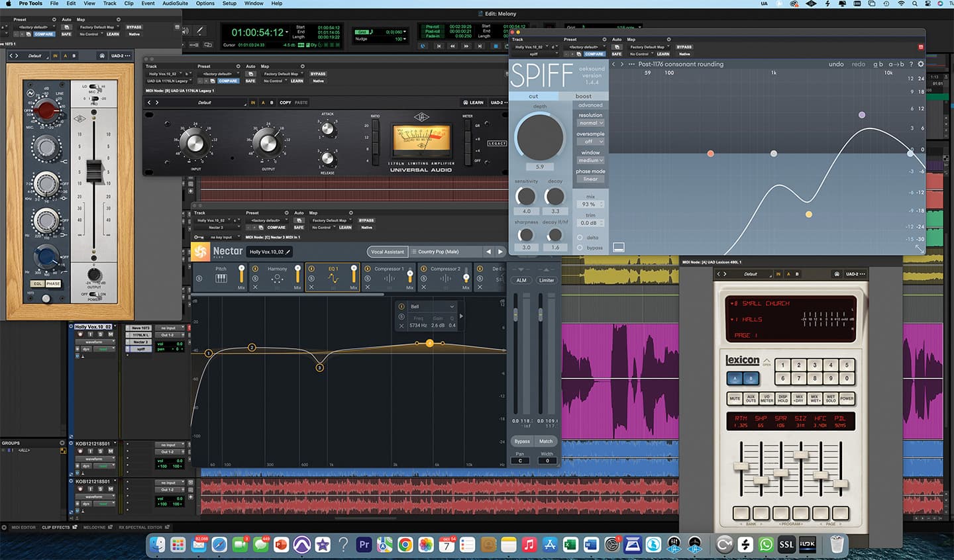Open the AudioSuite menu
The width and height of the screenshot is (954, 560).
point(176,3)
